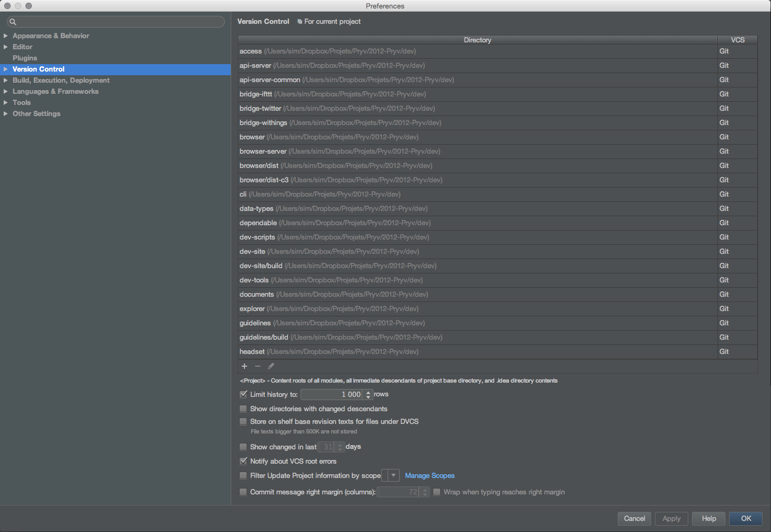Select the Plugins settings page
771x532 pixels.
24,58
